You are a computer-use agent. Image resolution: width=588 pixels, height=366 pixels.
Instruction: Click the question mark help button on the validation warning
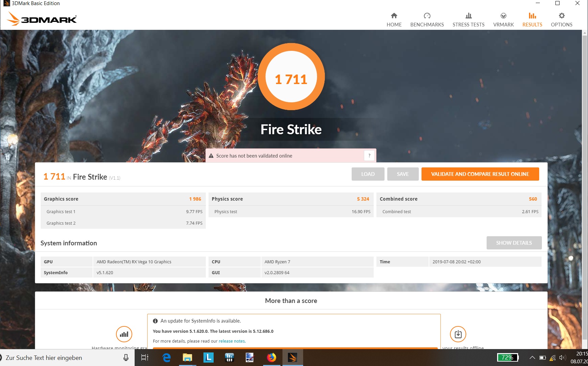[369, 156]
